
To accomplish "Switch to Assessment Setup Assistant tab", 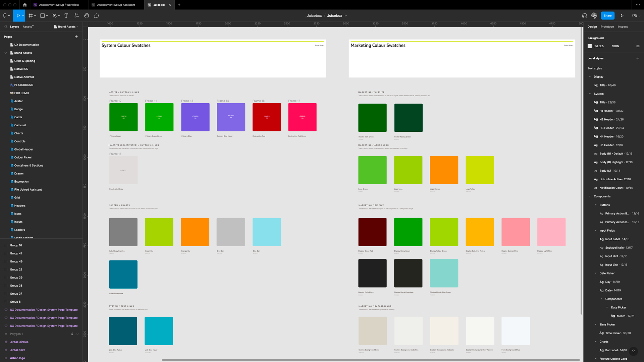I will click(116, 5).
